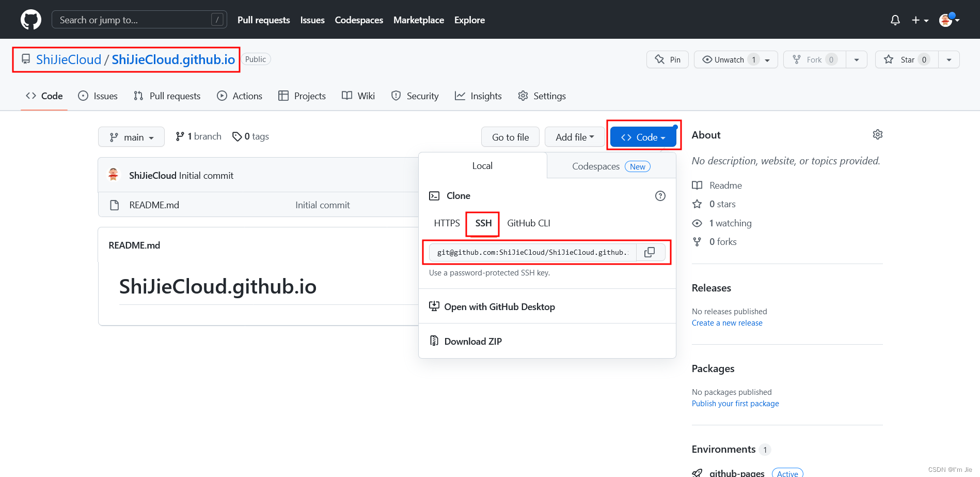Viewport: 980px width, 477px height.
Task: Click the copy SSH URL icon
Action: (650, 252)
